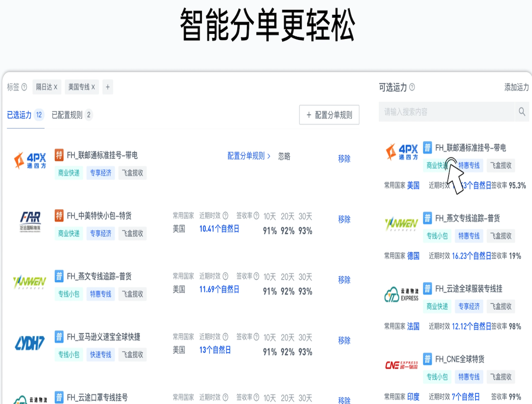Click 飞盒揽收 tag of left FH_燕文专线追踪
The height and width of the screenshot is (404, 532).
point(133,294)
